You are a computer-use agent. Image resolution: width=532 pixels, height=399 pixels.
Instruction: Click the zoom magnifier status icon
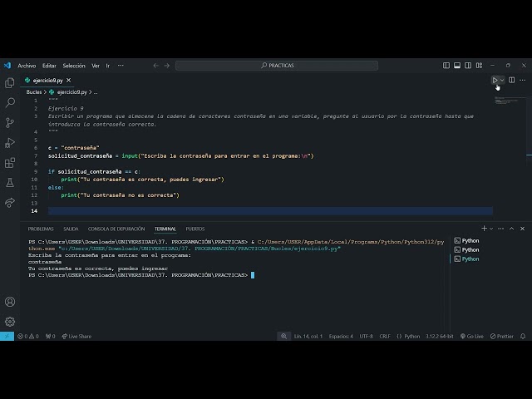[284, 336]
